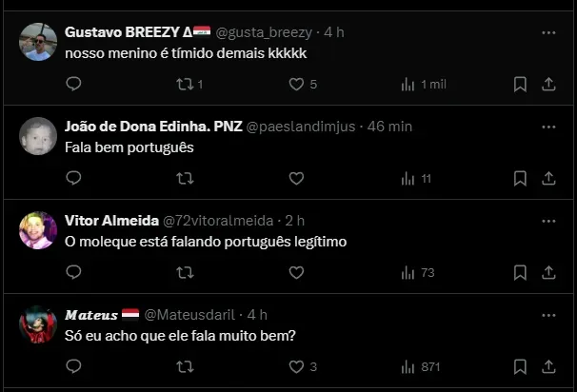Bookmark Gustavo BREEZY's tweet
Screen dimensions: 577x392
pos(520,85)
